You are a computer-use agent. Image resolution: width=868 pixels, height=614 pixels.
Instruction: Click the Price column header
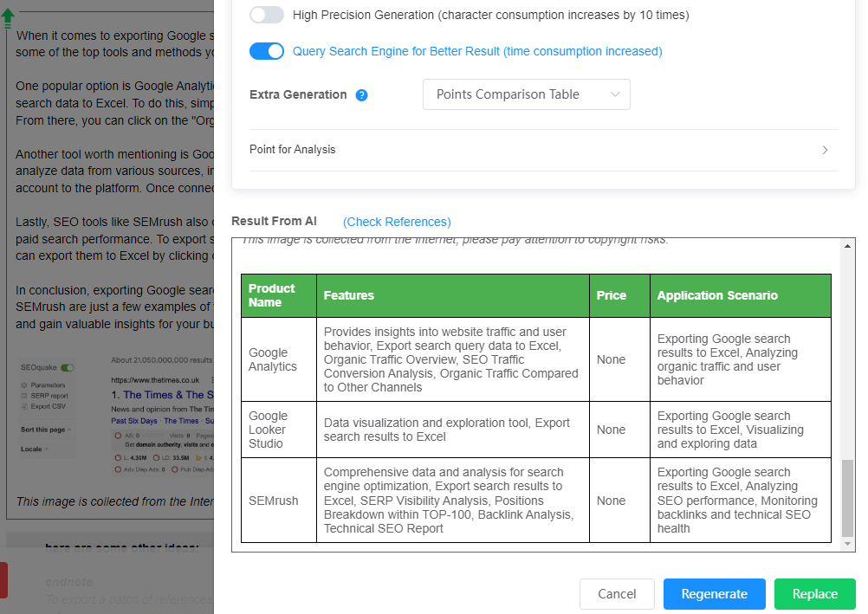(x=619, y=295)
